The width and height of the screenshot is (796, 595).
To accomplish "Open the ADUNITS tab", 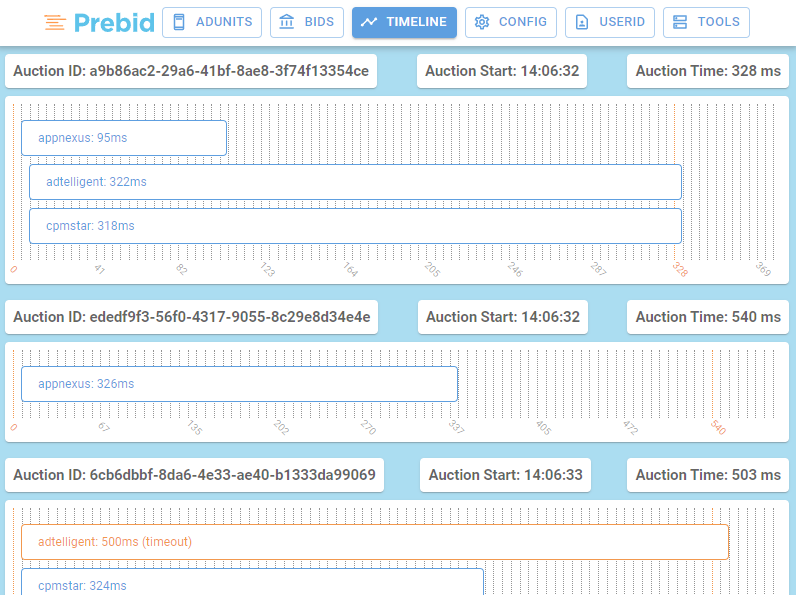I will [212, 22].
